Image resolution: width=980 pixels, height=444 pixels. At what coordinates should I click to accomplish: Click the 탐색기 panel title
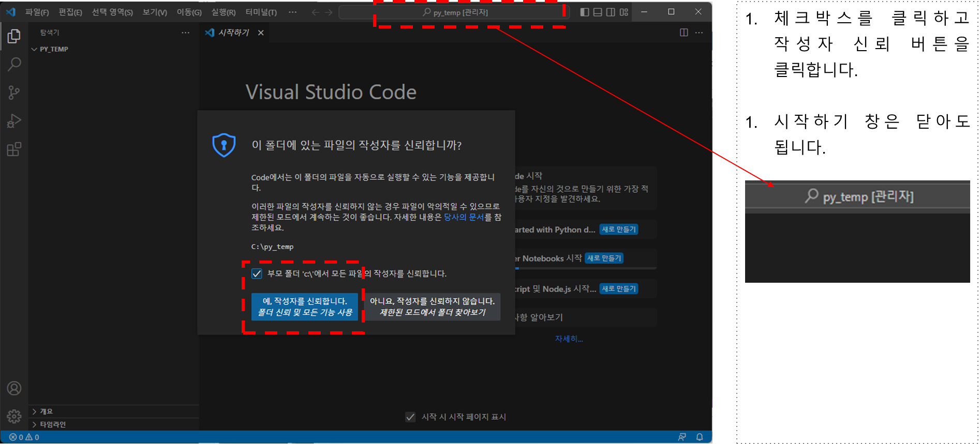[x=50, y=33]
